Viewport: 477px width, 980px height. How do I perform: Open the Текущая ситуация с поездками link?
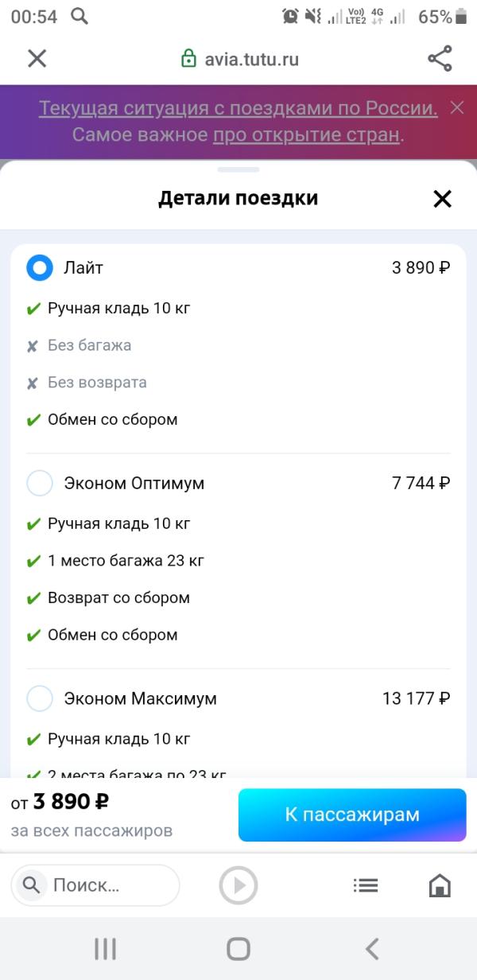click(238, 108)
